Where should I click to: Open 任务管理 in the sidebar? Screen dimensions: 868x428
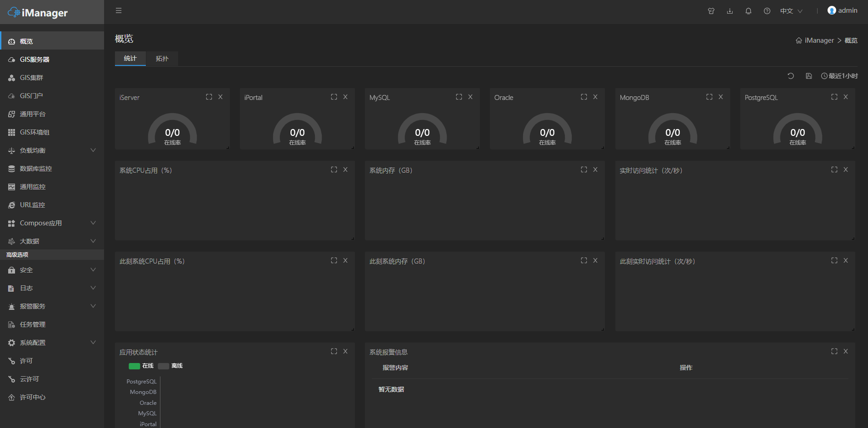point(52,324)
